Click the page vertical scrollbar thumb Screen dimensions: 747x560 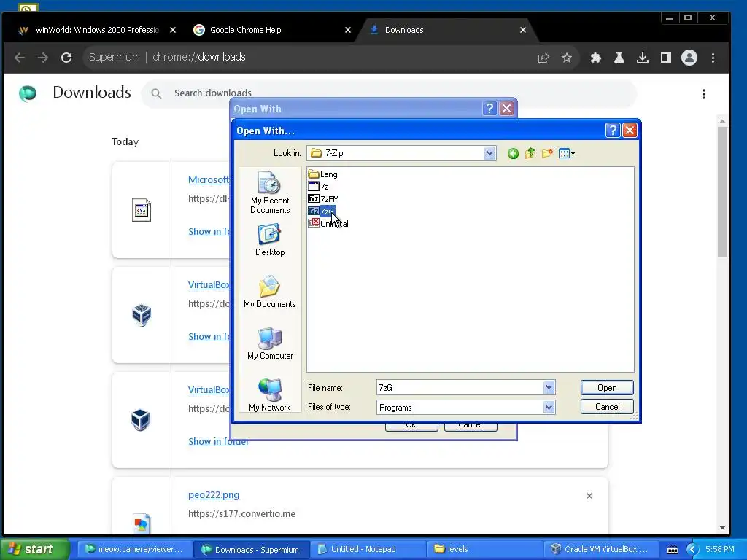pyautogui.click(x=722, y=192)
